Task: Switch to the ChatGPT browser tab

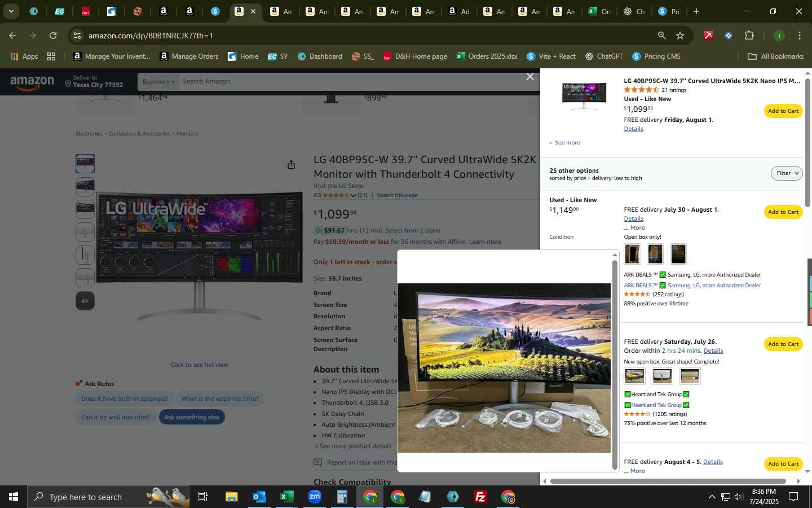Action: tap(634, 11)
